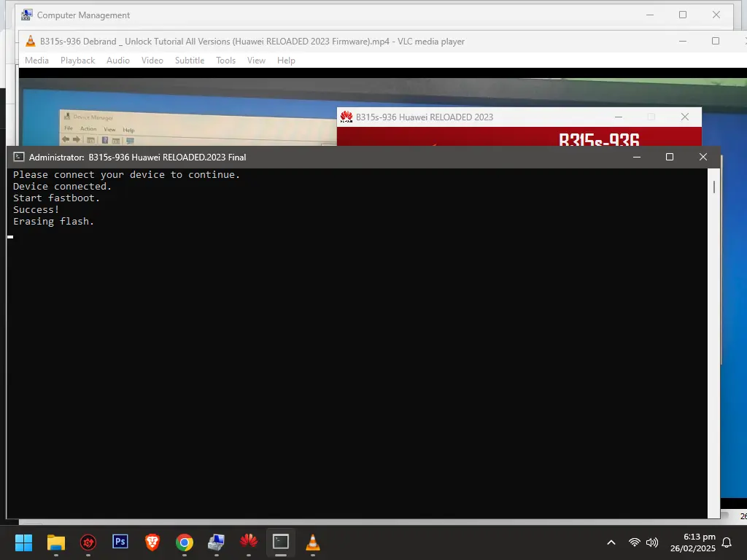This screenshot has width=747, height=560.
Task: Click 'Please connect your device to continue.' line
Action: [x=126, y=175]
